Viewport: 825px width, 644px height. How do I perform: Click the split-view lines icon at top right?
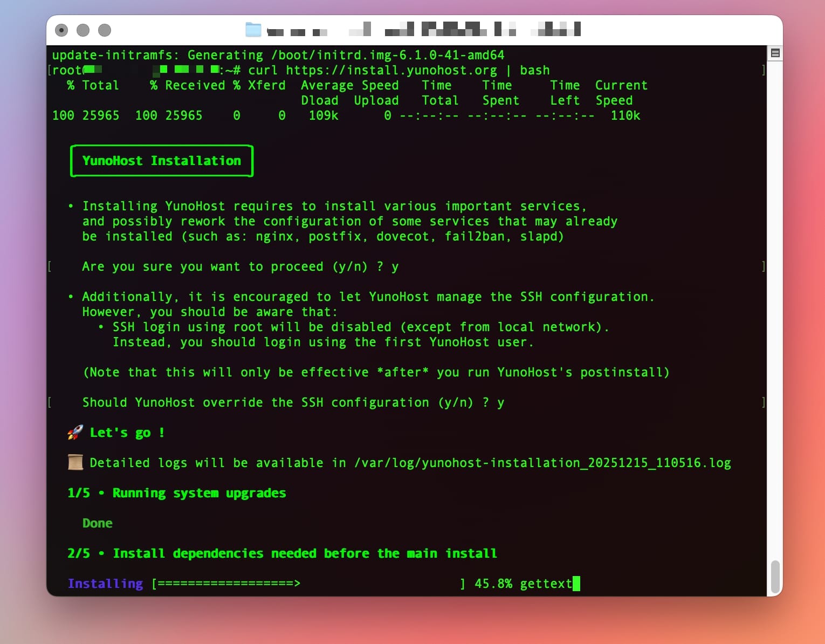(x=774, y=52)
